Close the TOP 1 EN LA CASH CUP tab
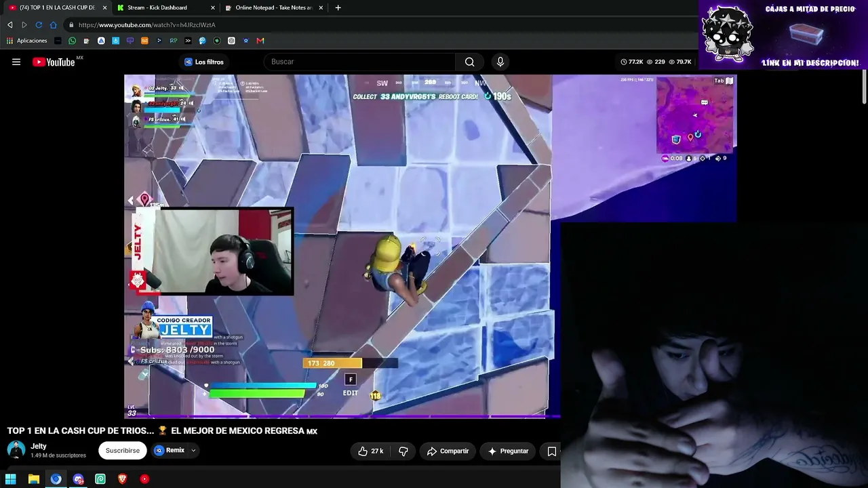This screenshot has height=488, width=868. click(x=104, y=7)
